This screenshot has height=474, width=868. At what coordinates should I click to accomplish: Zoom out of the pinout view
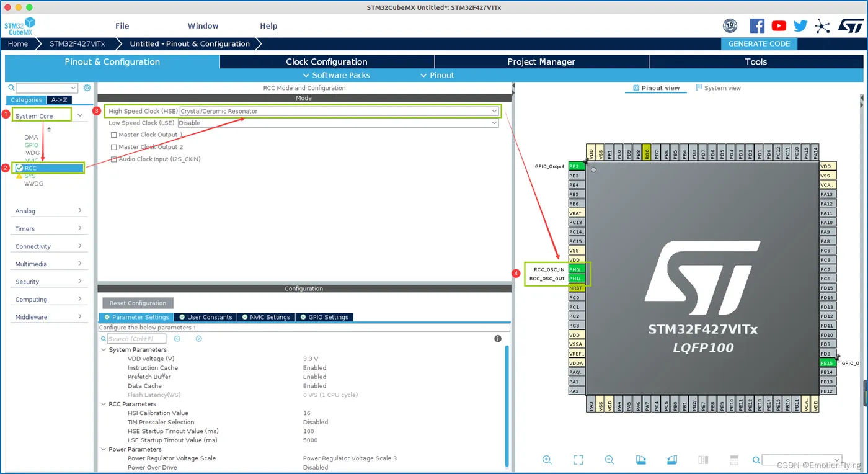tap(609, 460)
